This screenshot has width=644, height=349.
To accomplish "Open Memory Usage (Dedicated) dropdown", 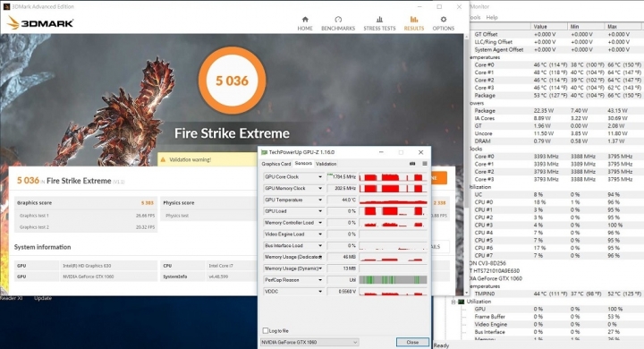I will (x=320, y=257).
